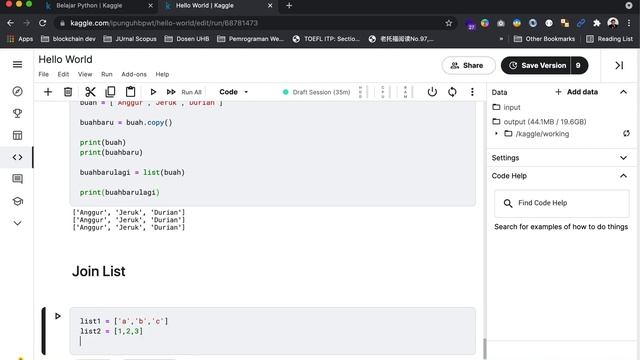Click the Draft Session status indicator

[x=316, y=92]
